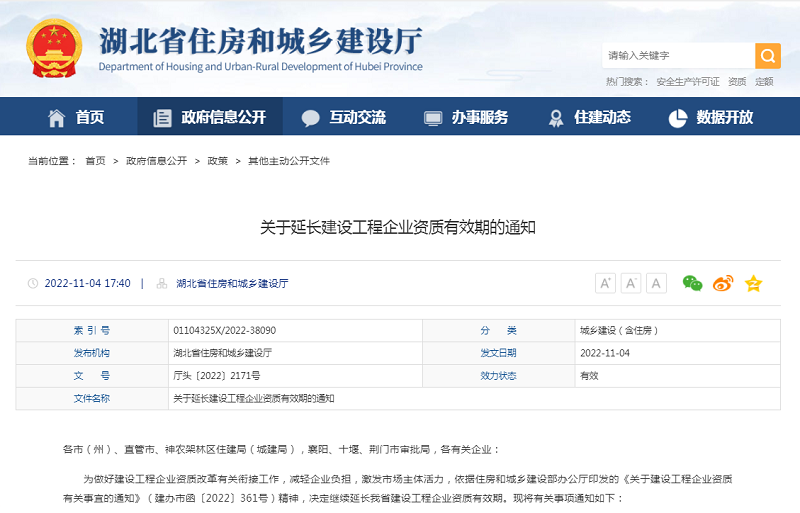Share the article to Weibo
Screen dimensions: 800x513
coord(723,283)
